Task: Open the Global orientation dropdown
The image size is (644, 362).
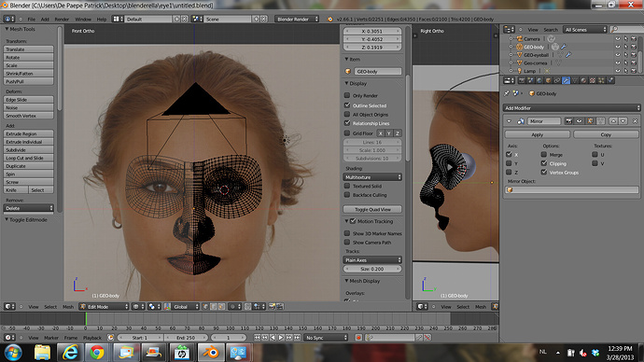Action: pos(185,307)
